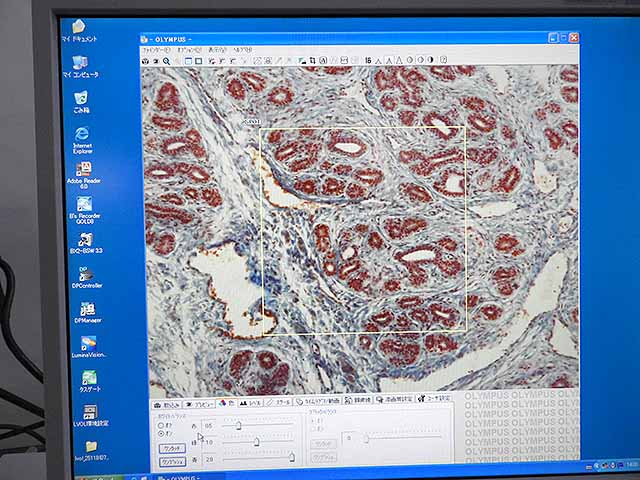Image resolution: width=640 pixels, height=480 pixels.
Task: Switch to the Scale tab
Action: tap(279, 402)
